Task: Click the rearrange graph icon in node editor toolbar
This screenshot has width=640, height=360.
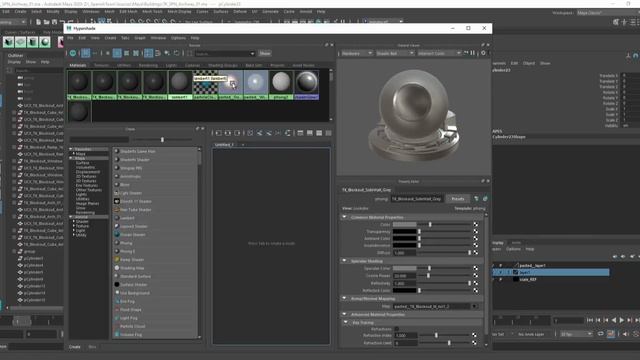Action: coord(288,133)
